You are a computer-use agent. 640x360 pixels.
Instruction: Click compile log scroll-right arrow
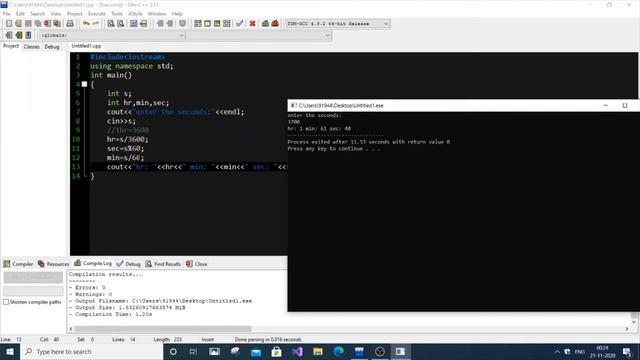point(627,329)
